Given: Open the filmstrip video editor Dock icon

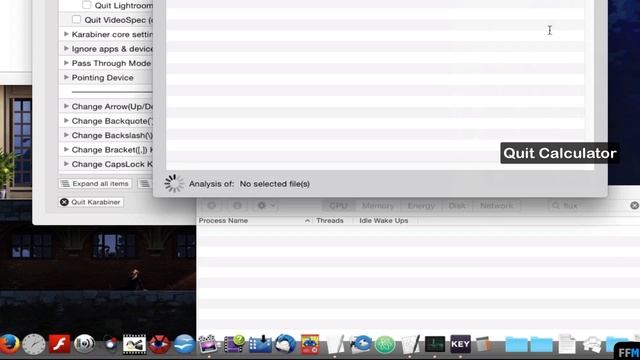Looking at the screenshot, I should pos(134,344).
